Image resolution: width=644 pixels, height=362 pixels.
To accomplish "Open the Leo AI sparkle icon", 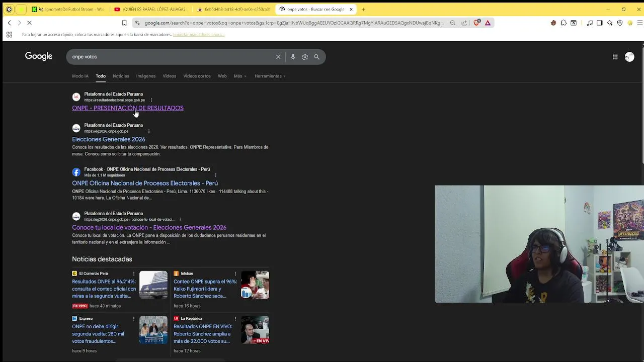I will pos(610,23).
